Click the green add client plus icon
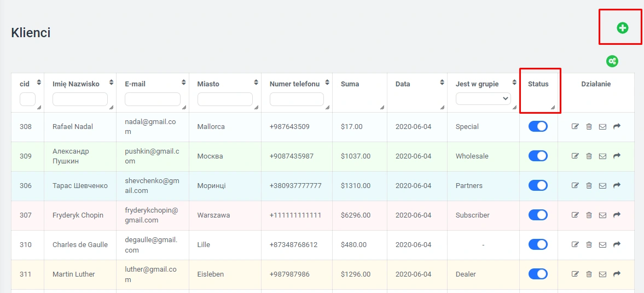This screenshot has height=293, width=644. (x=622, y=28)
